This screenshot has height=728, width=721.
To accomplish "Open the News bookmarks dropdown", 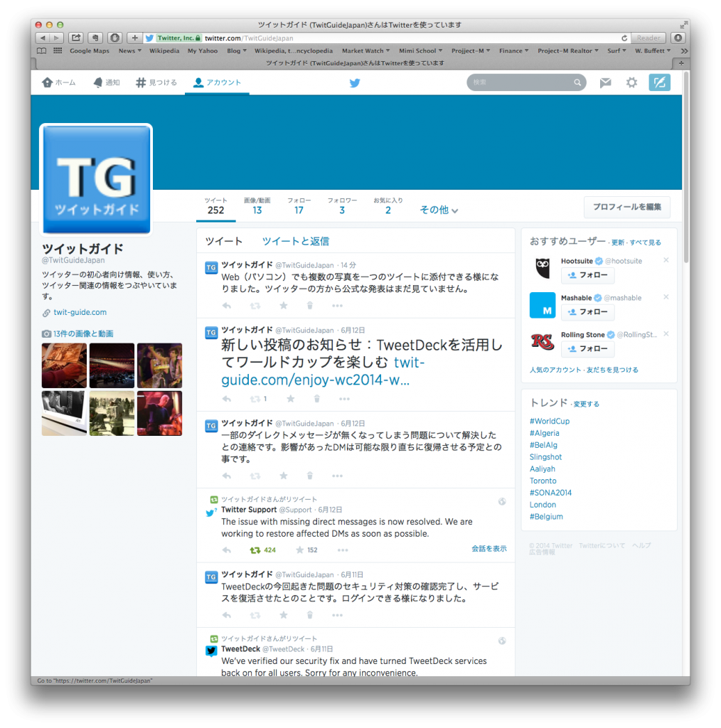I will pos(129,51).
